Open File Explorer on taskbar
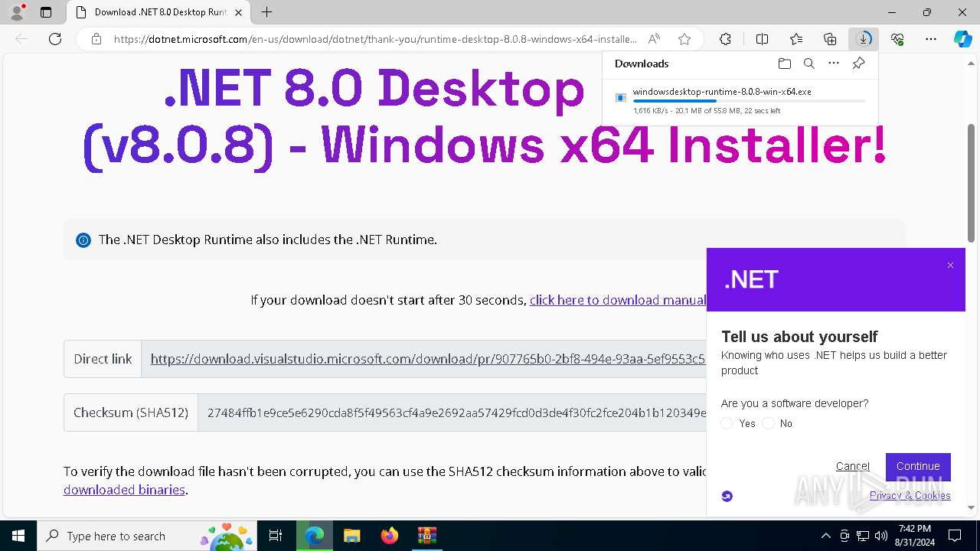 (x=352, y=536)
